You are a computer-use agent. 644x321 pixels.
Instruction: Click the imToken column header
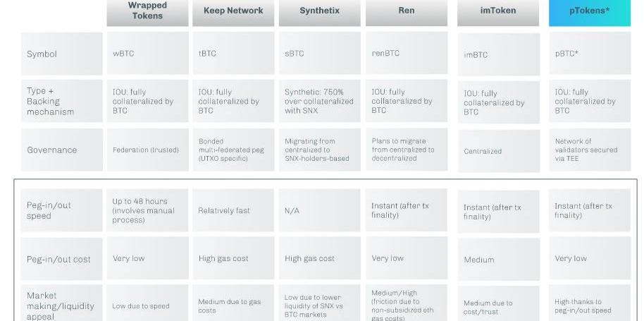[498, 11]
